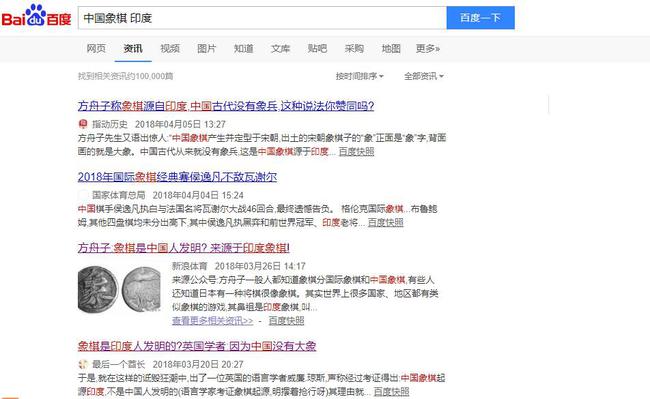Viewport: 650px width, 399px height.
Task: Click the date 2018年04月05日 13:27
Action: click(180, 124)
